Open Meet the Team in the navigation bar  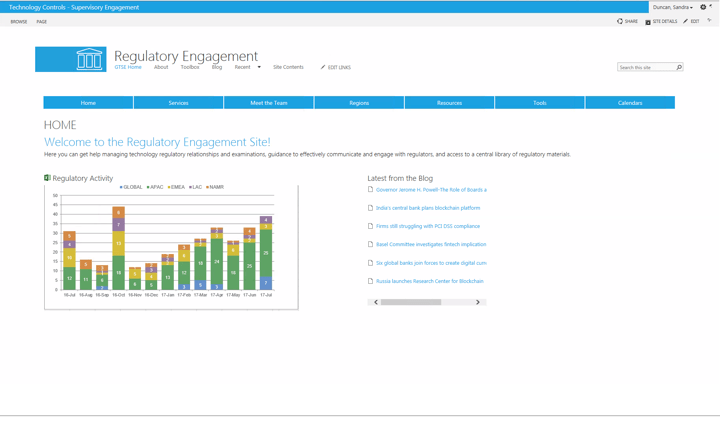coord(268,102)
